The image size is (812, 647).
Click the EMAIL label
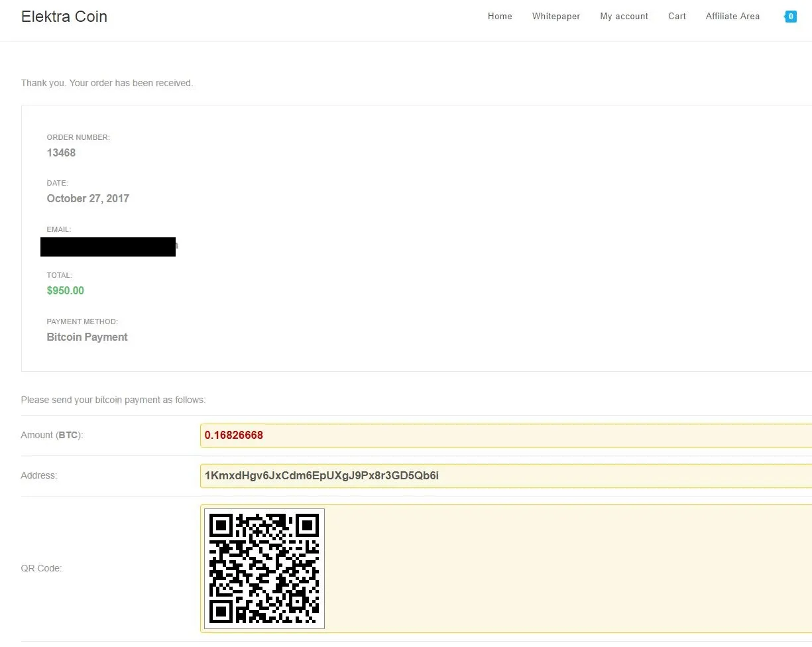pyautogui.click(x=59, y=230)
